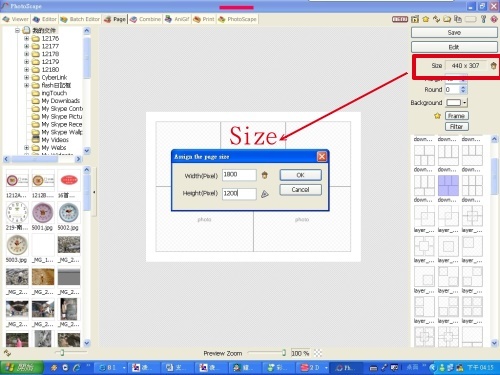
Task: Click the tools icon in top toolbar
Action: tap(484, 19)
